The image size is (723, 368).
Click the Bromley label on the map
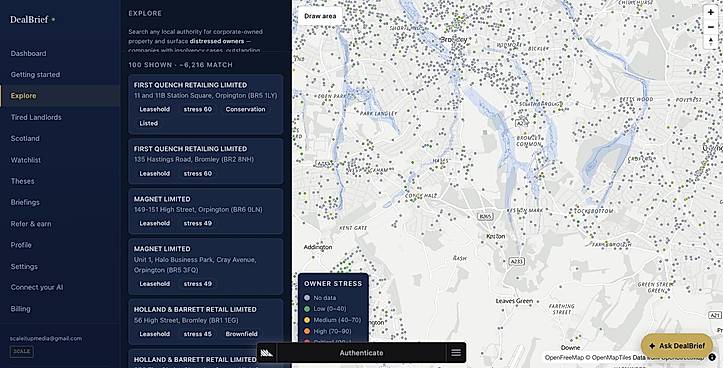(x=454, y=40)
